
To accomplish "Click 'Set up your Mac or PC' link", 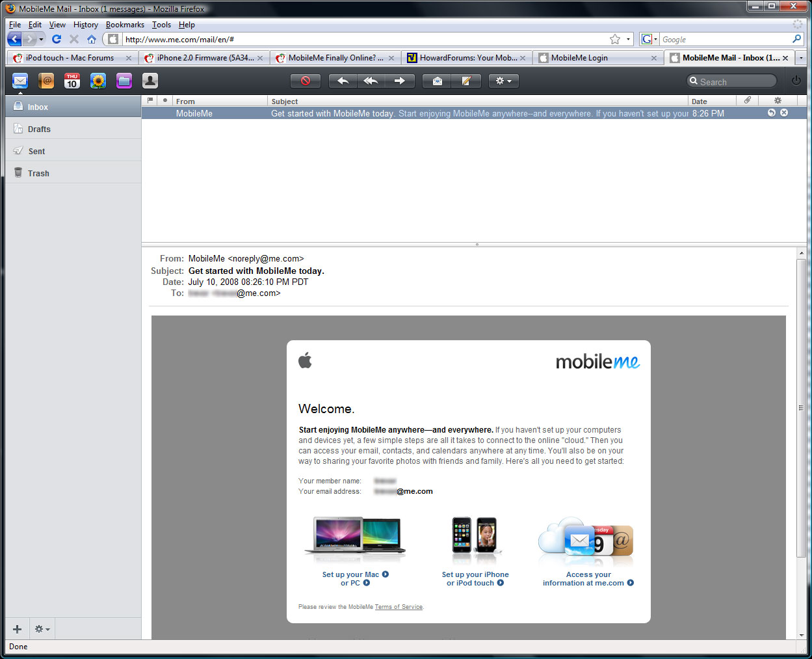I will (356, 578).
